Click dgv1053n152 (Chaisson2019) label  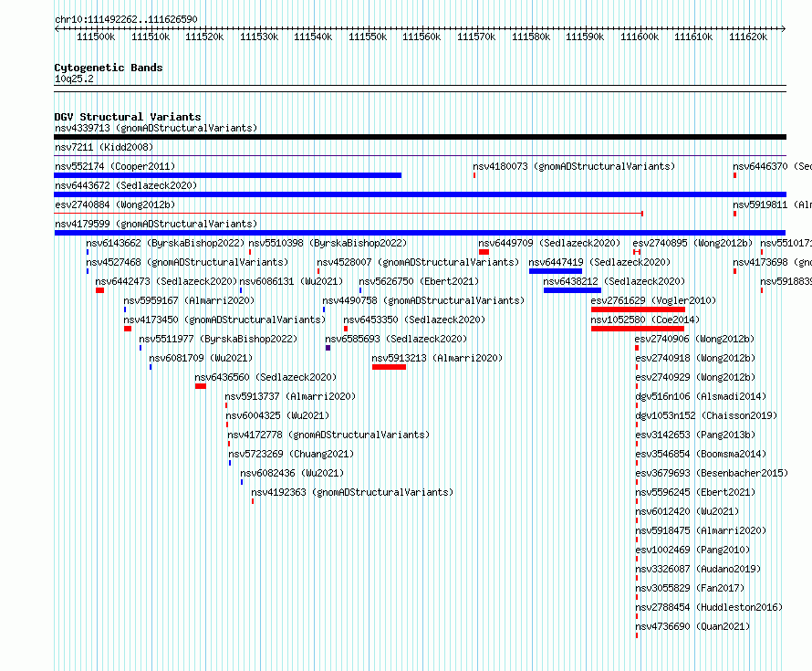click(706, 415)
